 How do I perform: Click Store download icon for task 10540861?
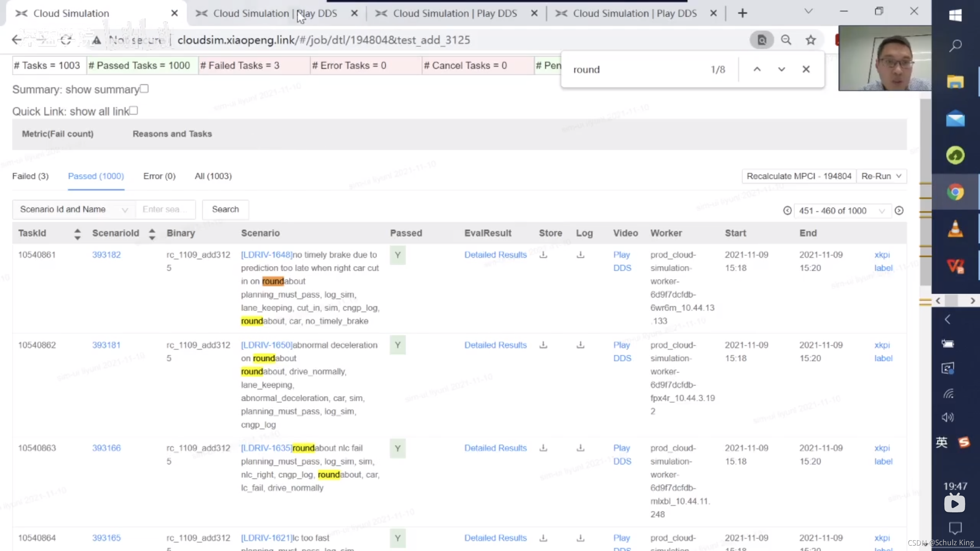(543, 255)
